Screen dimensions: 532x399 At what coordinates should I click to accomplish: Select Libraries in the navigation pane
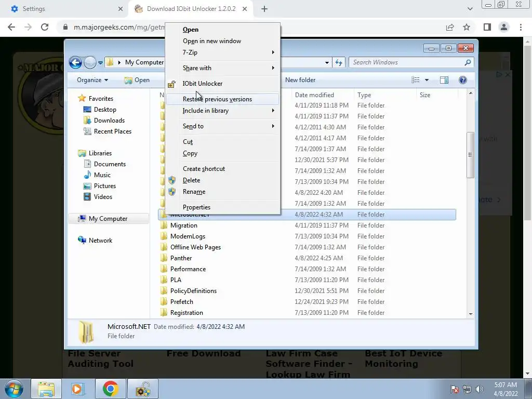click(95, 153)
